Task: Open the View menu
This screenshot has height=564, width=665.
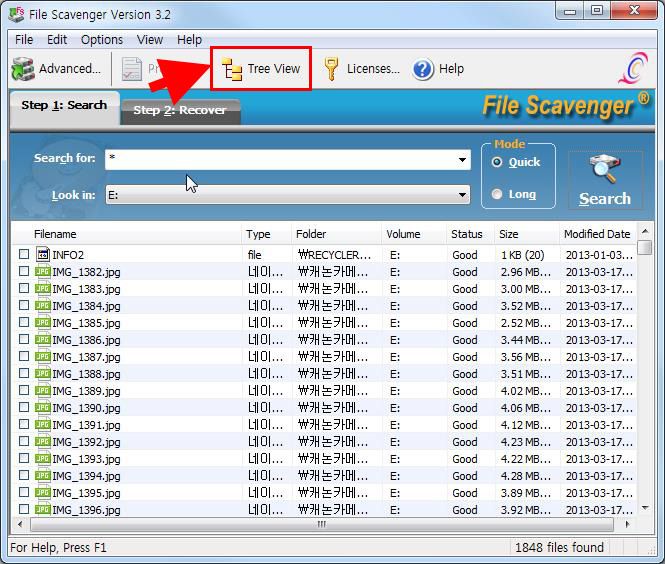Action: pyautogui.click(x=150, y=40)
